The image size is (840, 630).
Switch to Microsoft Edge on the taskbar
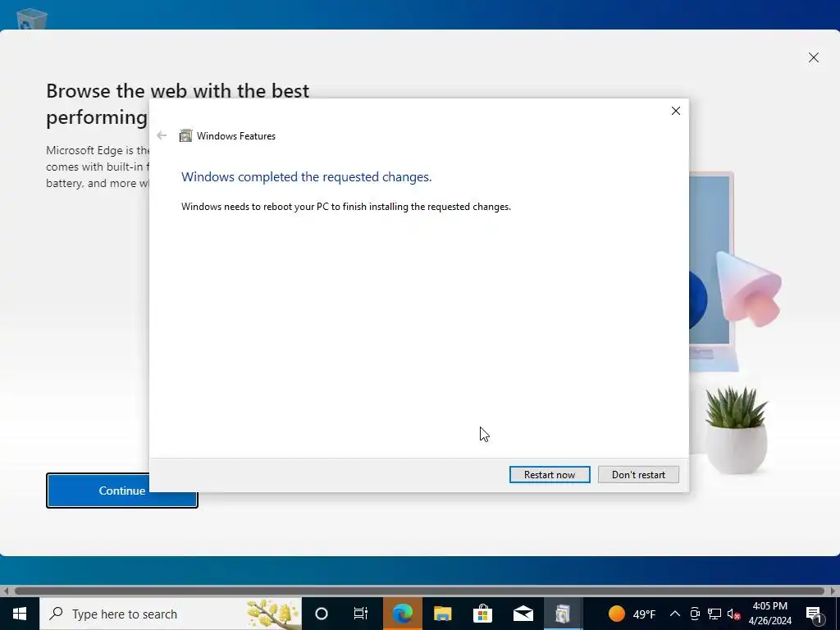pyautogui.click(x=402, y=614)
